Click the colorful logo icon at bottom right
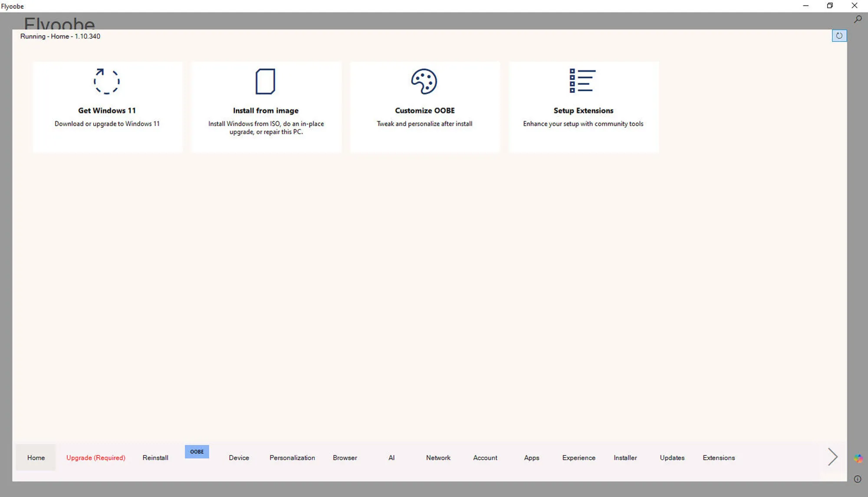 pos(858,458)
